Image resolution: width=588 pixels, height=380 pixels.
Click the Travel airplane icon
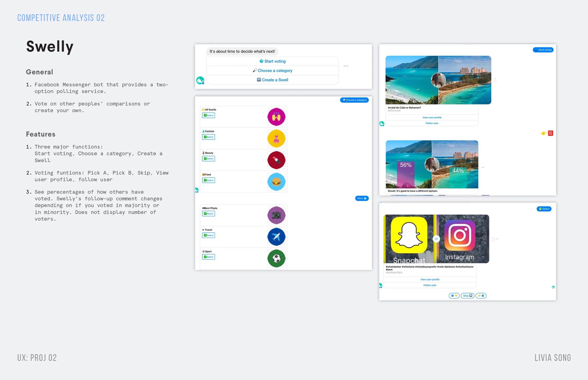276,237
